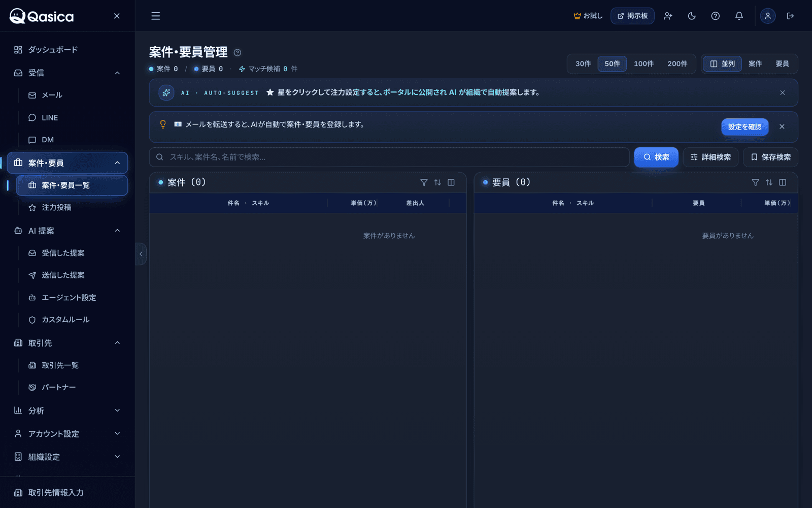812x508 pixels.
Task: Open sort icon in 案件 panel
Action: pyautogui.click(x=437, y=182)
